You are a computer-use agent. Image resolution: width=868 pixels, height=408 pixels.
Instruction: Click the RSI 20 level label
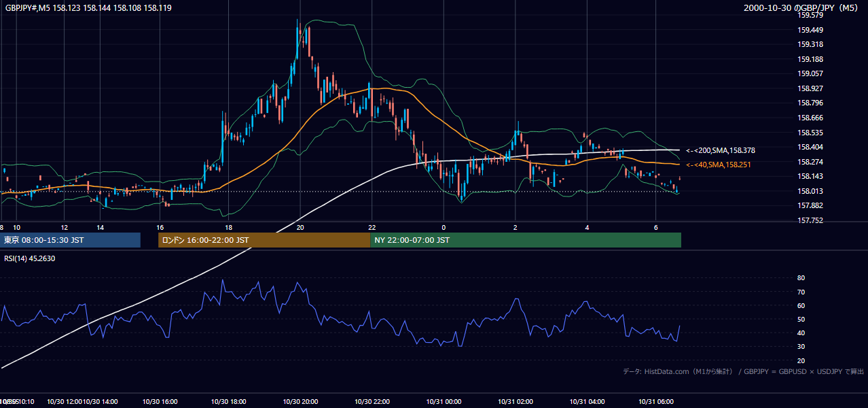click(x=801, y=360)
